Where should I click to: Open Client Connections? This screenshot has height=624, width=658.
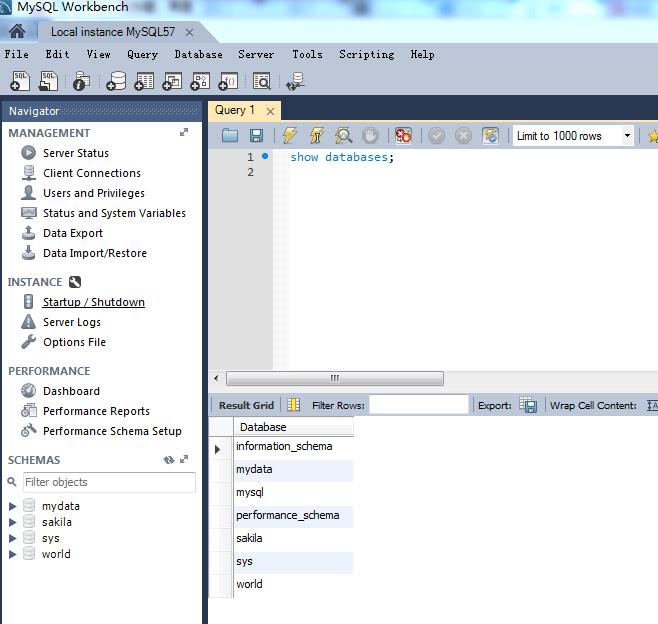pyautogui.click(x=92, y=173)
